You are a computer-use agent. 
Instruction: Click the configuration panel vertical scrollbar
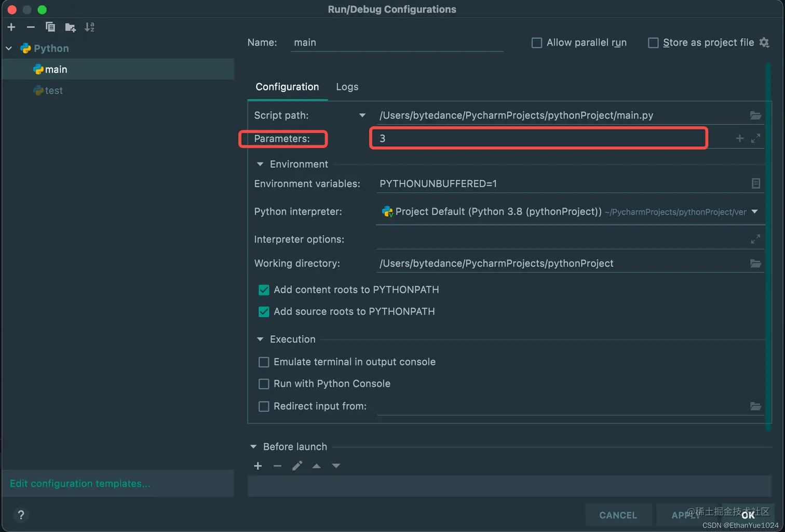[768, 247]
